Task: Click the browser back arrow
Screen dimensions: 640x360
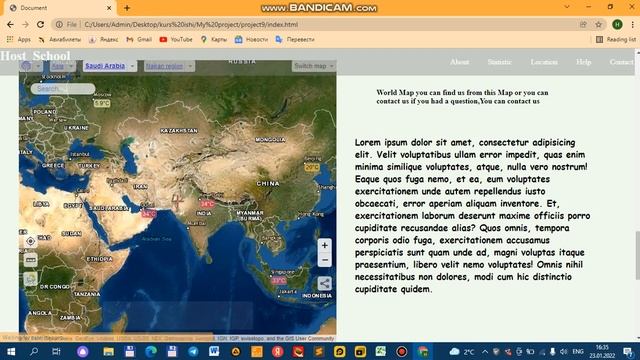Action: (x=10, y=24)
